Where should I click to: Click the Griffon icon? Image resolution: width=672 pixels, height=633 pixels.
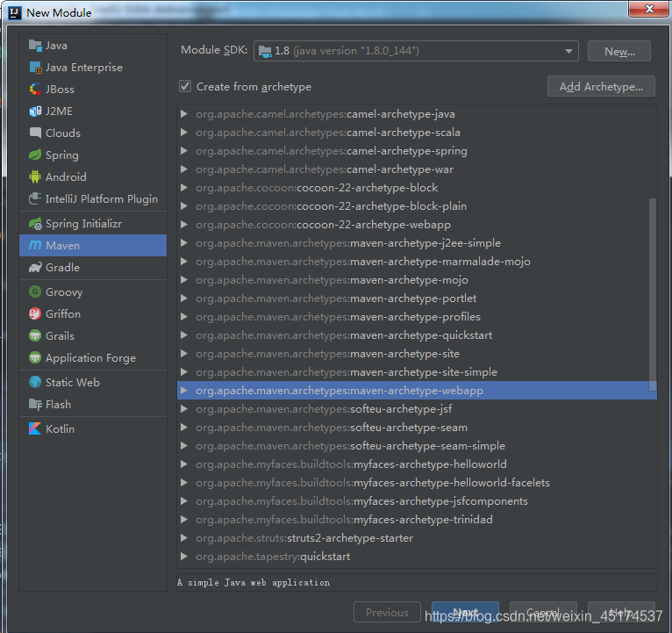(35, 313)
